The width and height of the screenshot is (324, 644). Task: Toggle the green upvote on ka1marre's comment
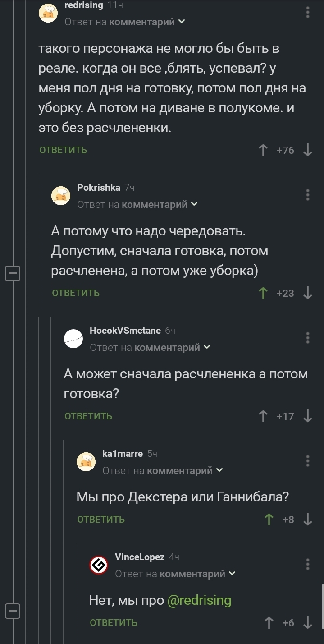point(269,520)
